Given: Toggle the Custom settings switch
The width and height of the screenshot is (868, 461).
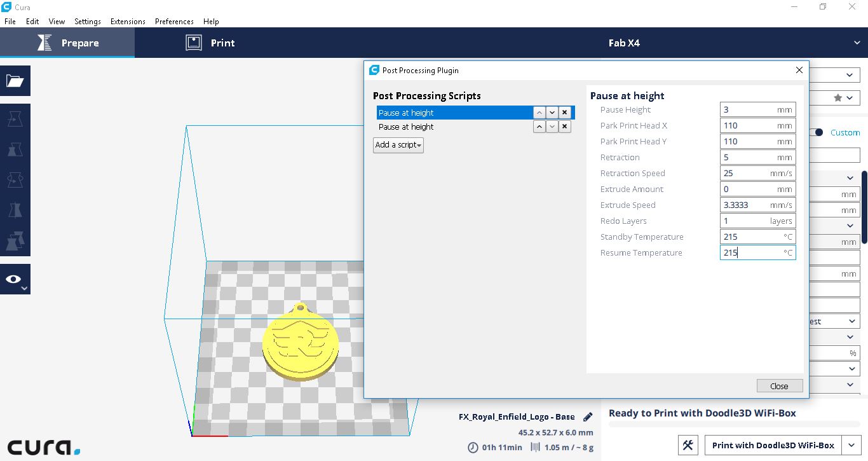Looking at the screenshot, I should (817, 132).
